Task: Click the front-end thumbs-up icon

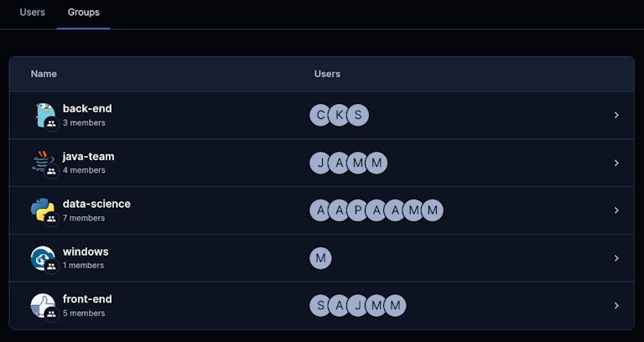Action: [43, 305]
